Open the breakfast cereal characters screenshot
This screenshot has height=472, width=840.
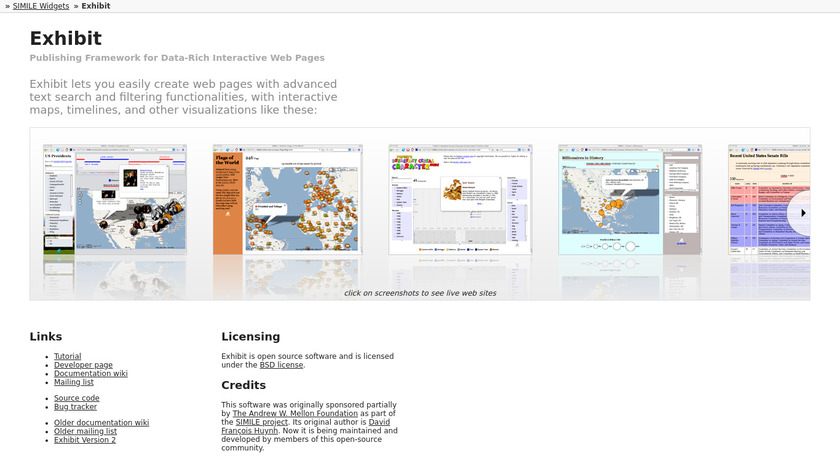461,199
